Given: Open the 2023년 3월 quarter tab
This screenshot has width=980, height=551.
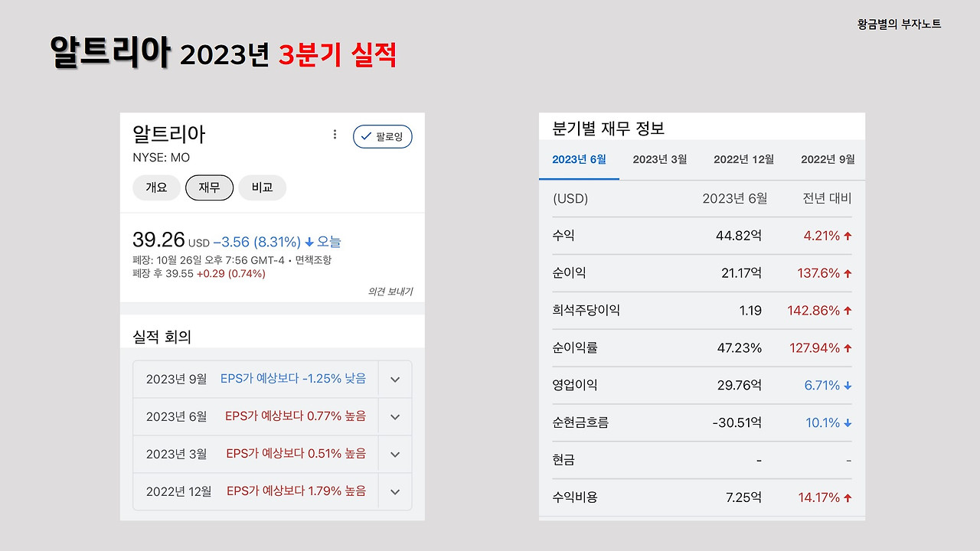Looking at the screenshot, I should pos(659,160).
